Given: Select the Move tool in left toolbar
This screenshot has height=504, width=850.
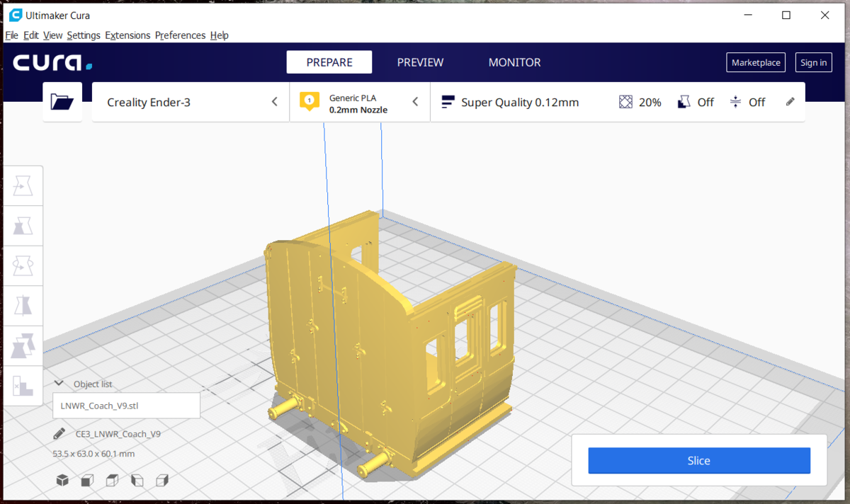Looking at the screenshot, I should pyautogui.click(x=23, y=187).
